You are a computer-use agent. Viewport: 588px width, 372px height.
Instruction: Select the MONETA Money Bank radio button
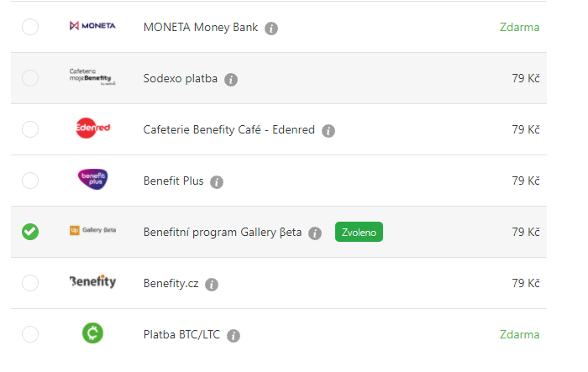pyautogui.click(x=30, y=27)
